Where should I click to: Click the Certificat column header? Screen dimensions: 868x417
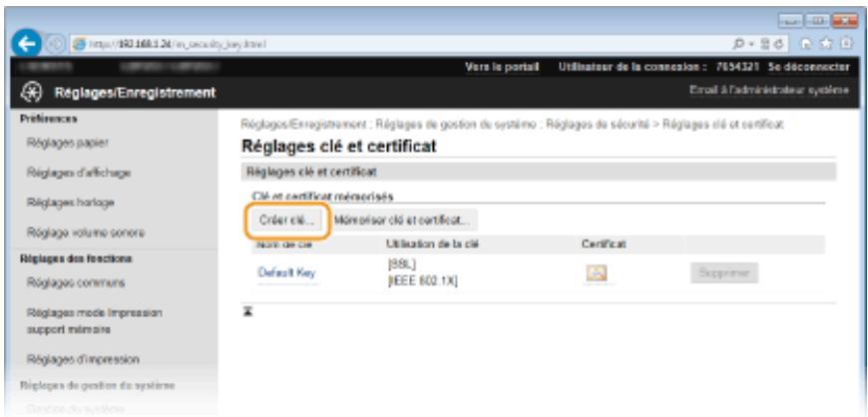pos(604,244)
